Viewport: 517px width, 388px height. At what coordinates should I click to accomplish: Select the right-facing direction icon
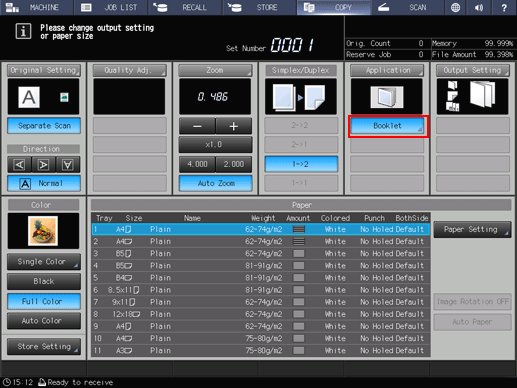pos(44,164)
